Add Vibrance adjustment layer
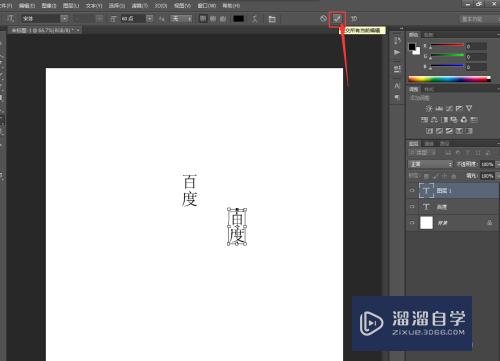 pyautogui.click(x=469, y=108)
